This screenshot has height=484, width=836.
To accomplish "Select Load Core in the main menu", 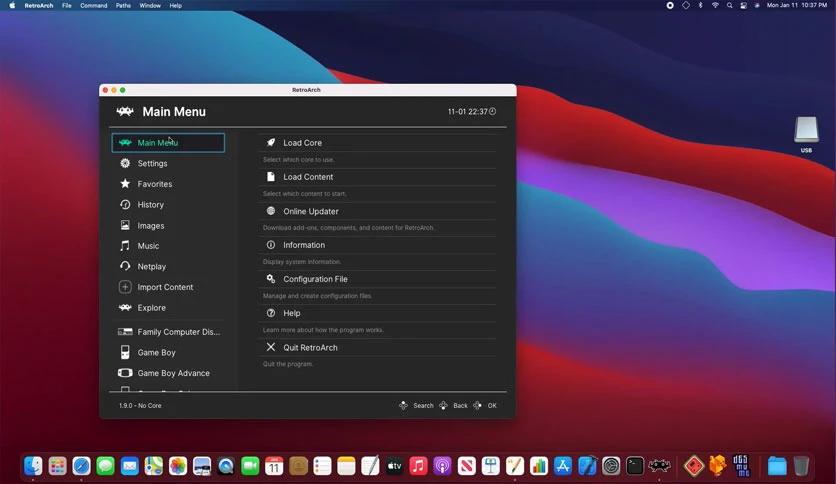I will click(x=377, y=143).
